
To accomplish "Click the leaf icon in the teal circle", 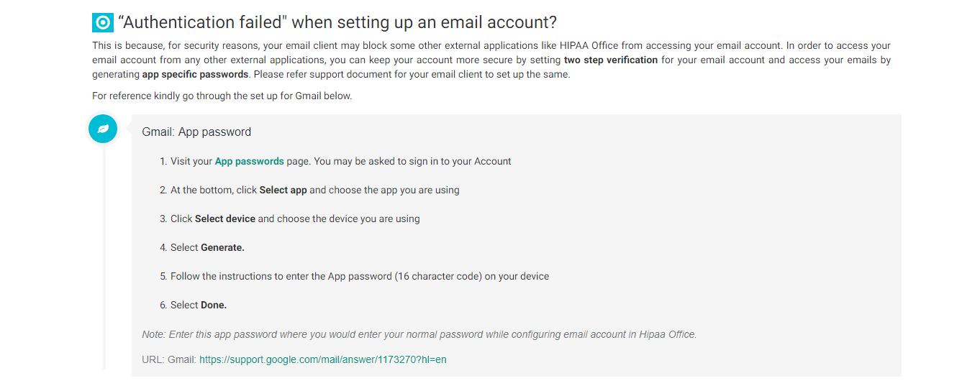I will (103, 129).
